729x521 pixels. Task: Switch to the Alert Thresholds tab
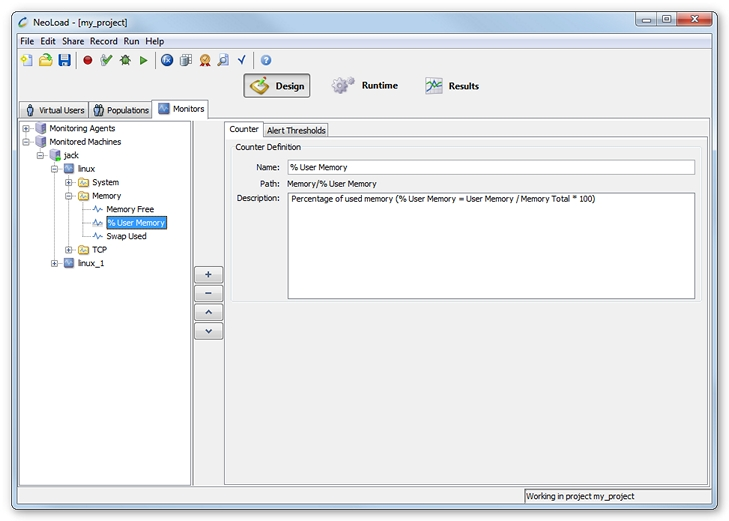(x=296, y=130)
